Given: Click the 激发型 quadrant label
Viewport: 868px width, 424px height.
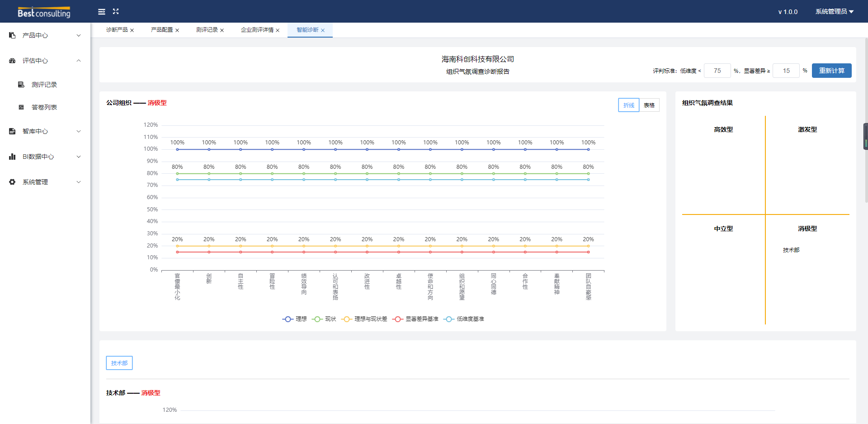Looking at the screenshot, I should [807, 129].
